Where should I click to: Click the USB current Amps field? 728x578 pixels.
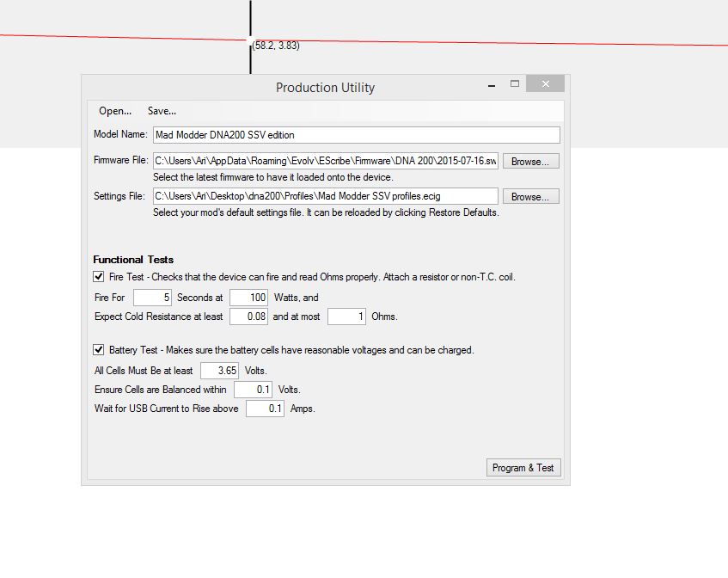[265, 409]
